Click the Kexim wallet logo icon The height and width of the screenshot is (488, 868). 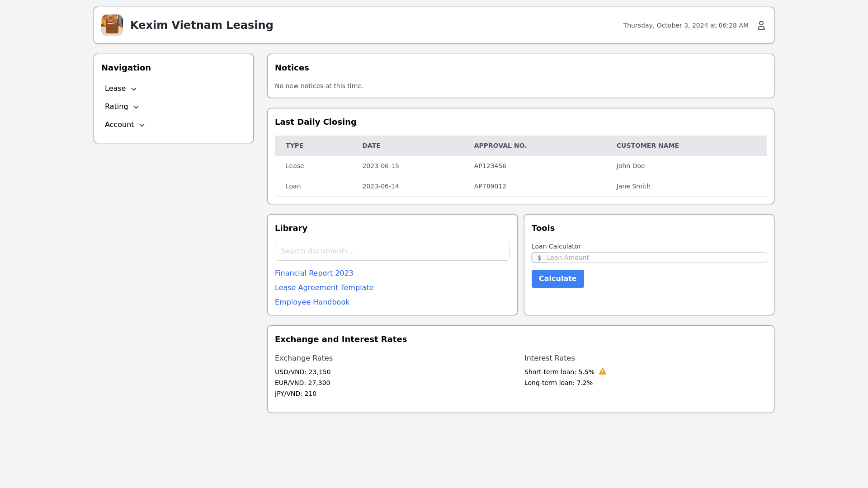(112, 25)
